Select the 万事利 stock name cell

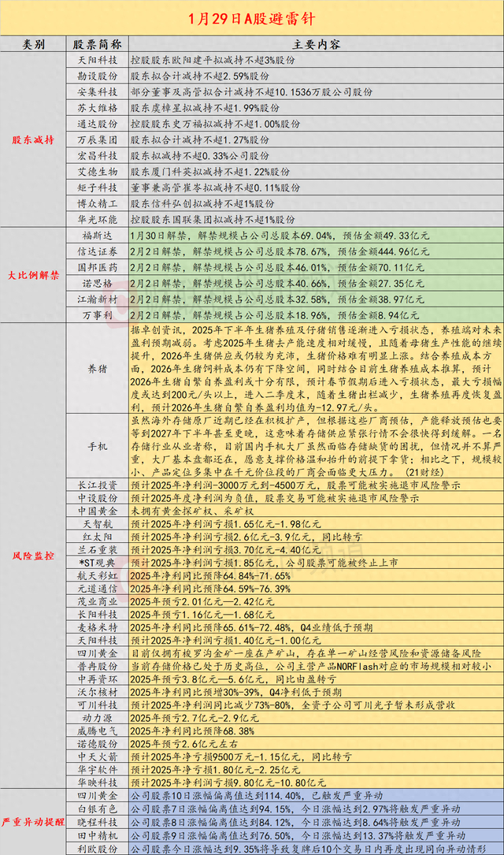[98, 315]
